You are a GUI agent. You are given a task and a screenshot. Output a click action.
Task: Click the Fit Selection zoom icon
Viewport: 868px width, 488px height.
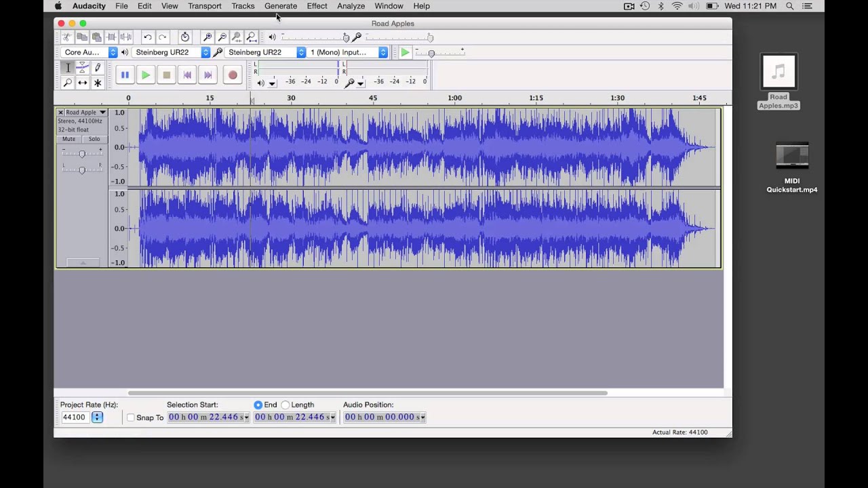tap(237, 37)
